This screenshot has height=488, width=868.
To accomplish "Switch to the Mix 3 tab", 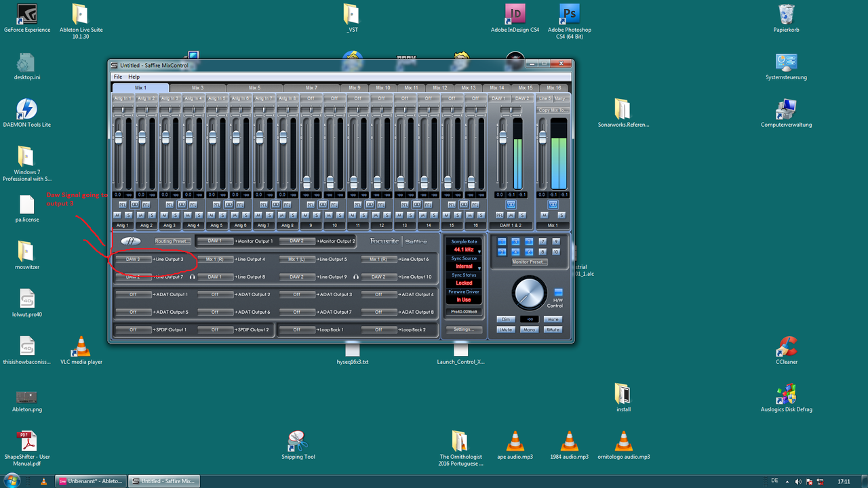I will tap(197, 87).
